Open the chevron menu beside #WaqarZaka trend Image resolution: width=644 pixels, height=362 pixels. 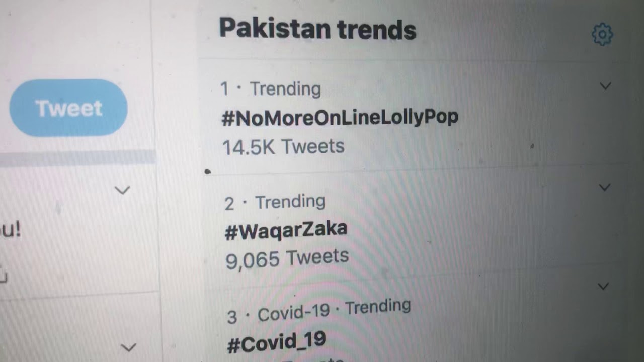604,187
